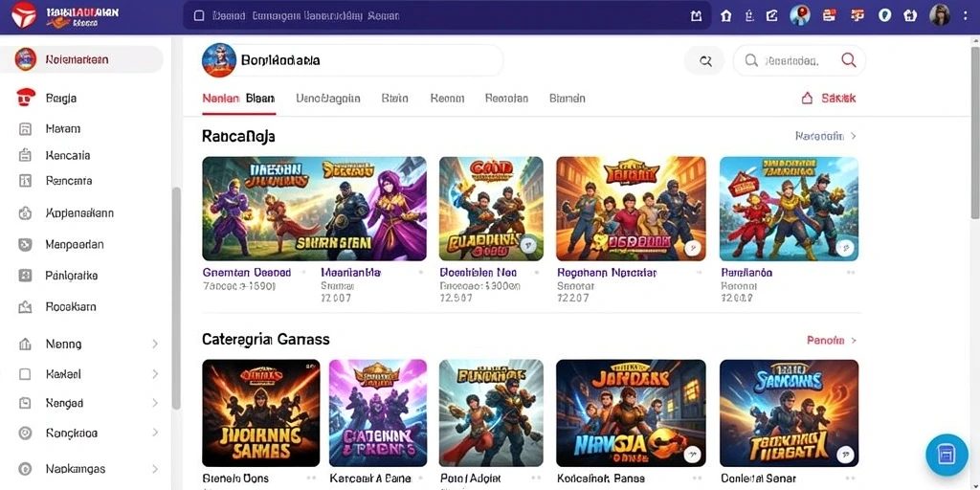Click the sidebar vertical scrollbar

[176, 298]
